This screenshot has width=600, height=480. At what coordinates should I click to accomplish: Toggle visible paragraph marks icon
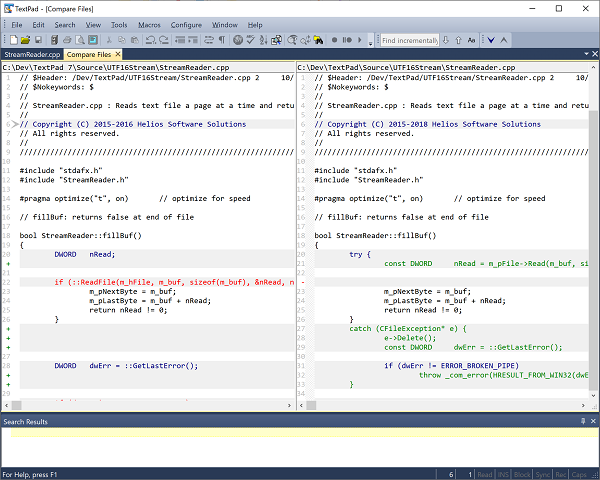[x=221, y=40]
